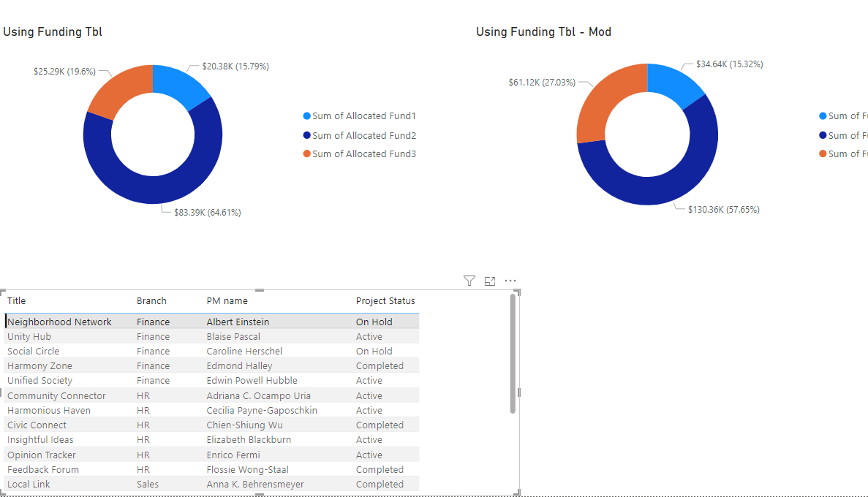Click PM name 'Enrico Fermi'

coord(233,455)
